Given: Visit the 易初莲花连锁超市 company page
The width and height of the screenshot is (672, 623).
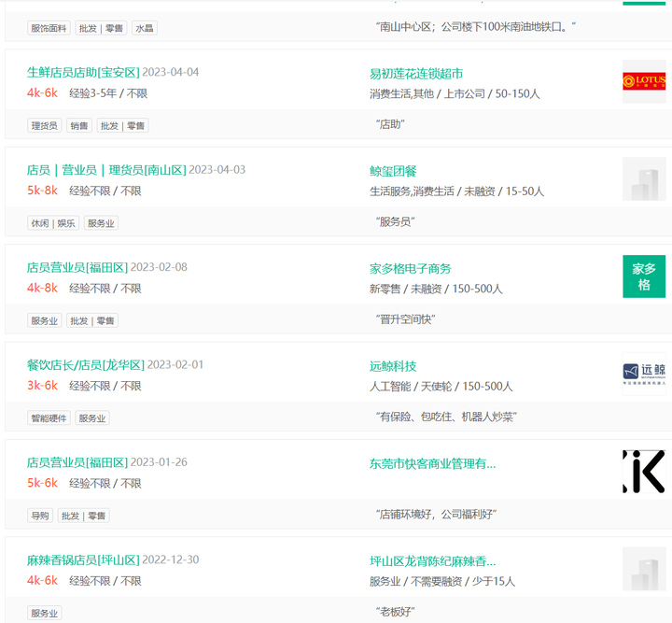Looking at the screenshot, I should coord(416,74).
